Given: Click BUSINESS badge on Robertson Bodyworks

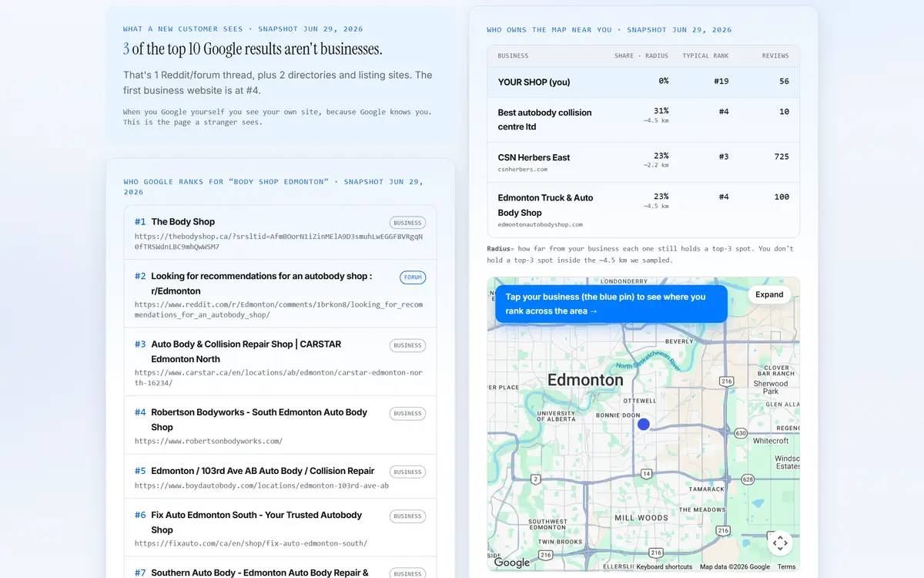Looking at the screenshot, I should 407,413.
